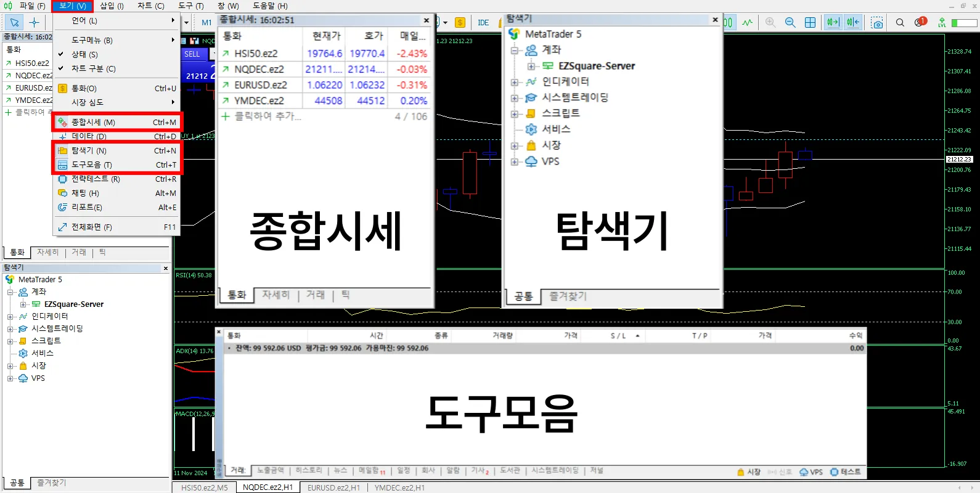Viewport: 980px width, 493px height.
Task: Click the MetaTrader app logo in menu bar
Action: point(8,6)
